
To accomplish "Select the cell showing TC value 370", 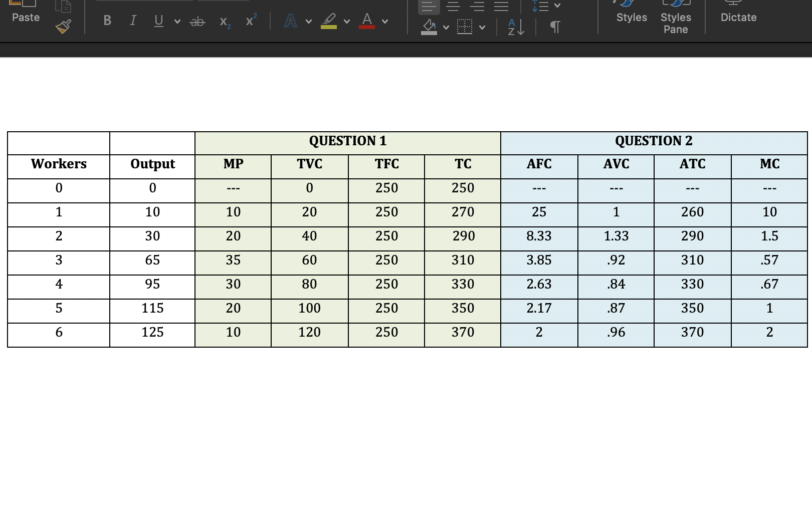I will click(x=462, y=332).
